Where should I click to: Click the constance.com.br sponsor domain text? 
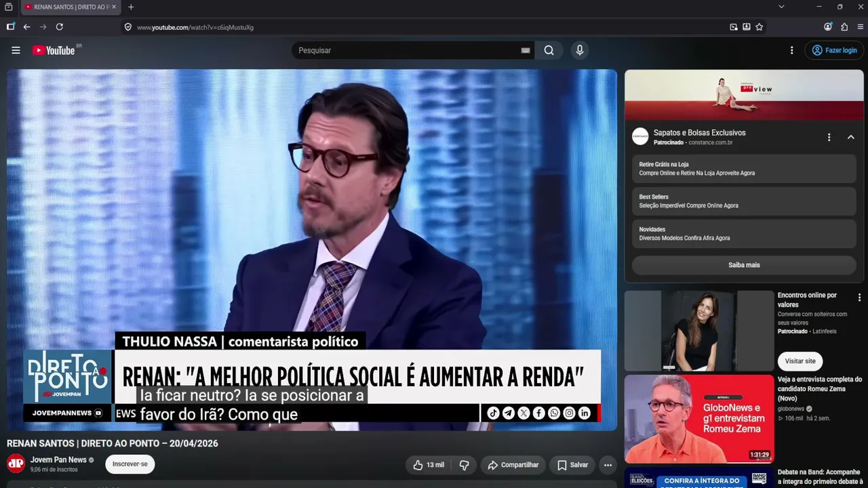(x=711, y=143)
